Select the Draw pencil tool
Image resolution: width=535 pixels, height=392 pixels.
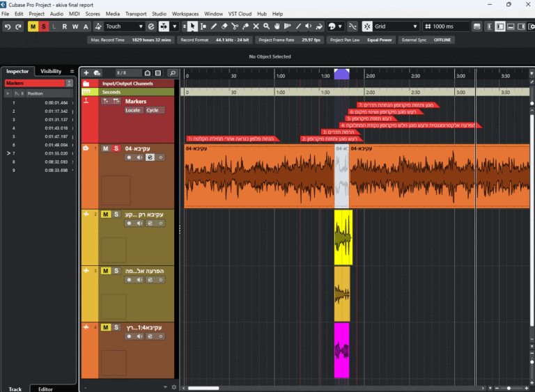click(214, 26)
